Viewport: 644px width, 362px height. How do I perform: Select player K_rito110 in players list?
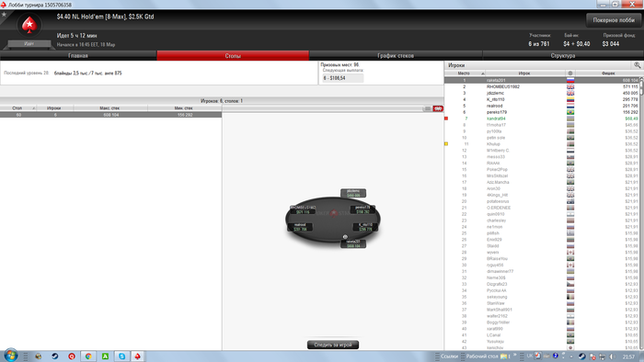pos(541,99)
